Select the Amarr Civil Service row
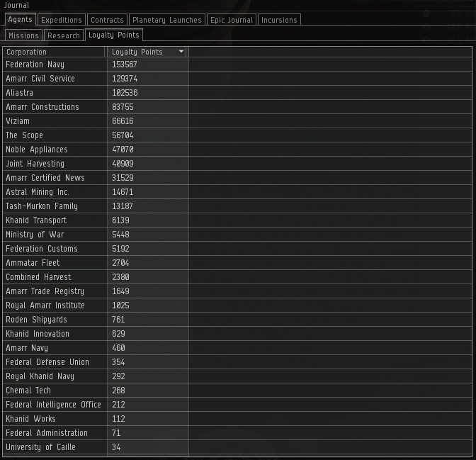This screenshot has width=476, height=460. coord(237,79)
